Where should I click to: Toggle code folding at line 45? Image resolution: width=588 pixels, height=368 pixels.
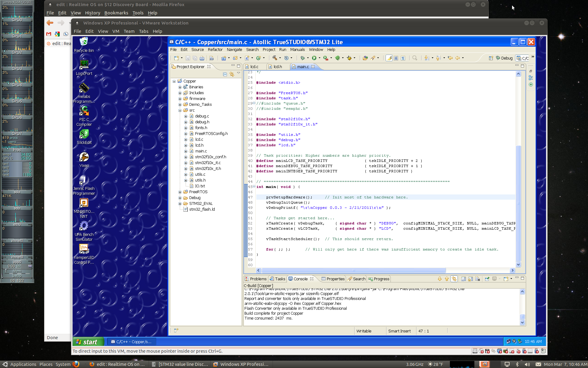pos(254,186)
